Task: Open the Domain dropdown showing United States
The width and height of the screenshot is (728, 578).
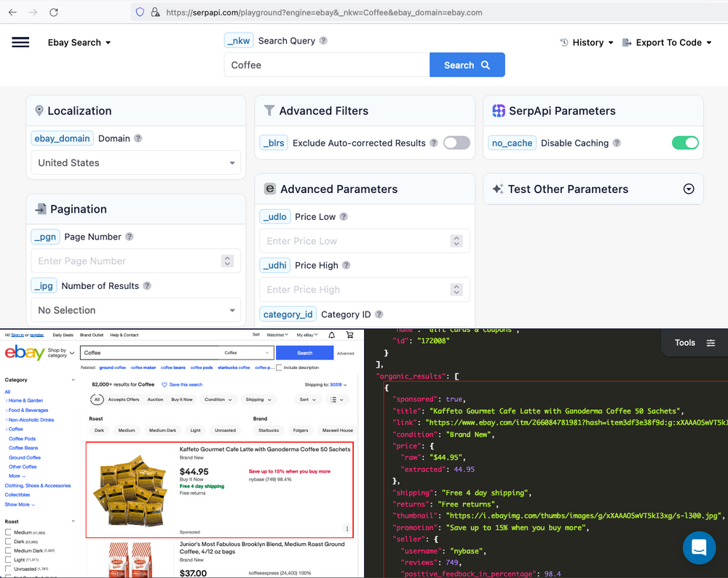Action: click(x=135, y=162)
